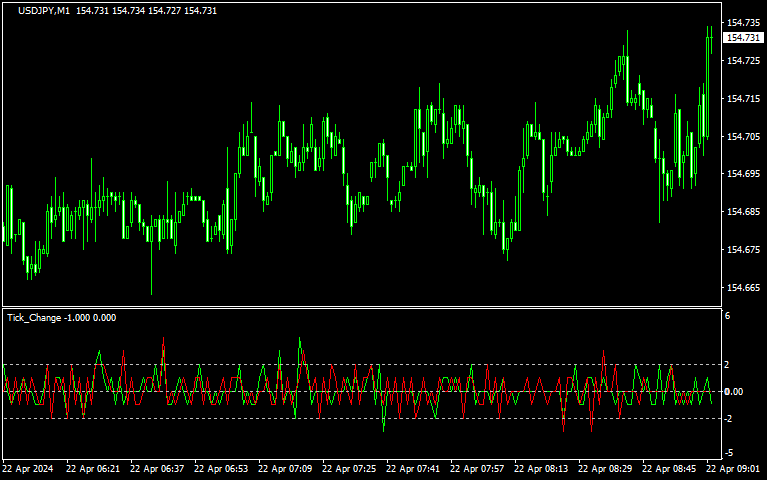
Task: Click the 22 Apr 09:01 time axis label
Action: [733, 469]
